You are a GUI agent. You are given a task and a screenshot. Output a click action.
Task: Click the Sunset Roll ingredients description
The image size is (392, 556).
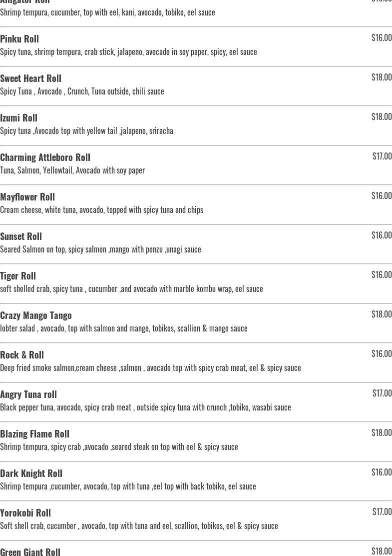pos(100,249)
